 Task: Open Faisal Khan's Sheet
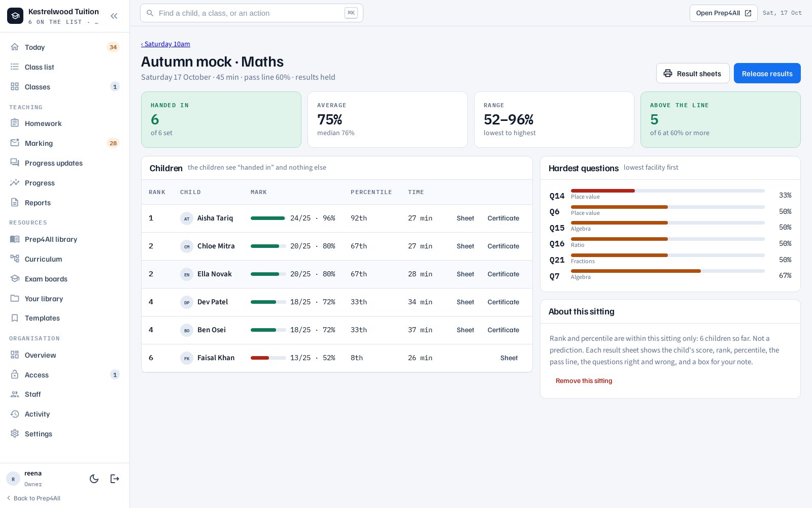[x=509, y=358]
